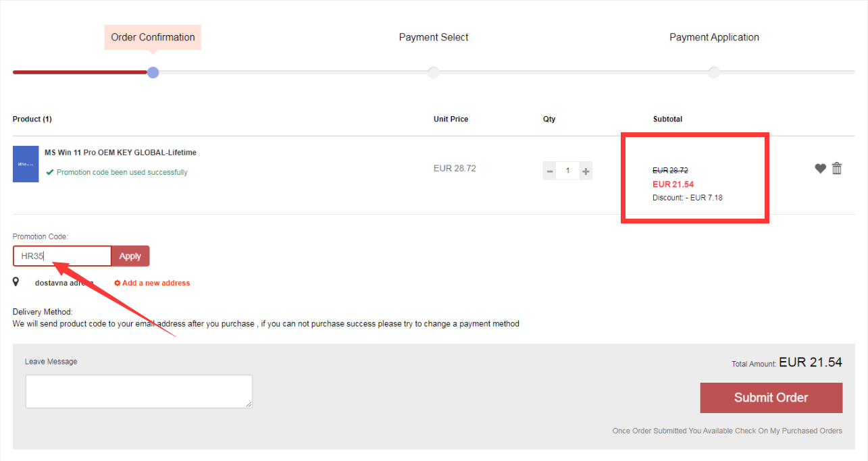The image size is (868, 461).
Task: Select the Order Confirmation step
Action: (153, 37)
